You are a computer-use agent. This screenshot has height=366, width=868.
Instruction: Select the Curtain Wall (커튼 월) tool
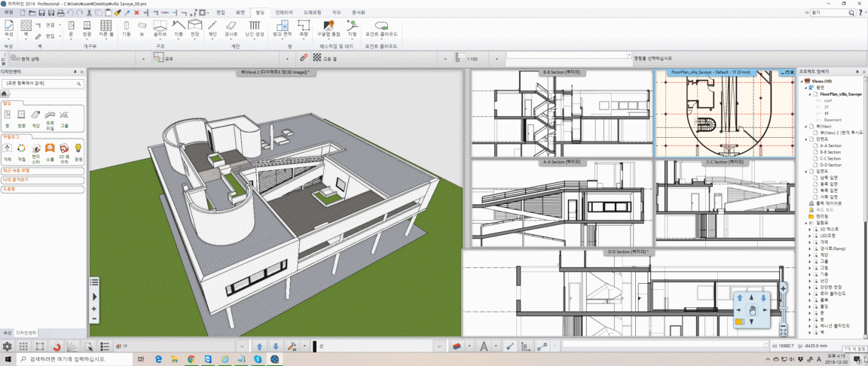[x=105, y=28]
